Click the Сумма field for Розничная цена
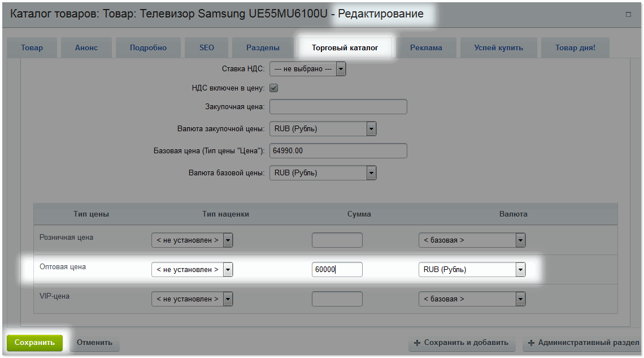The height and width of the screenshot is (358, 644). [x=337, y=240]
